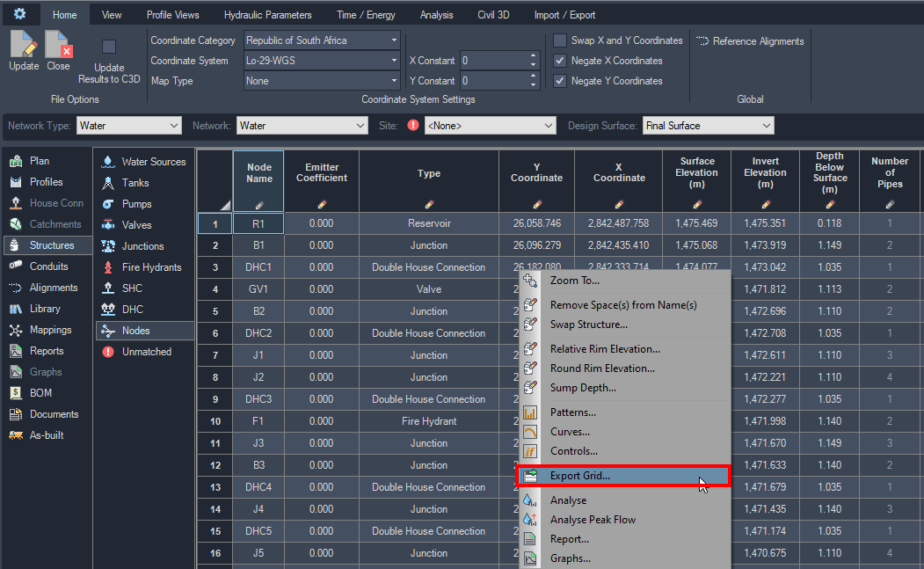Viewport: 924px width, 569px height.
Task: Click the Close file icon
Action: (58, 45)
